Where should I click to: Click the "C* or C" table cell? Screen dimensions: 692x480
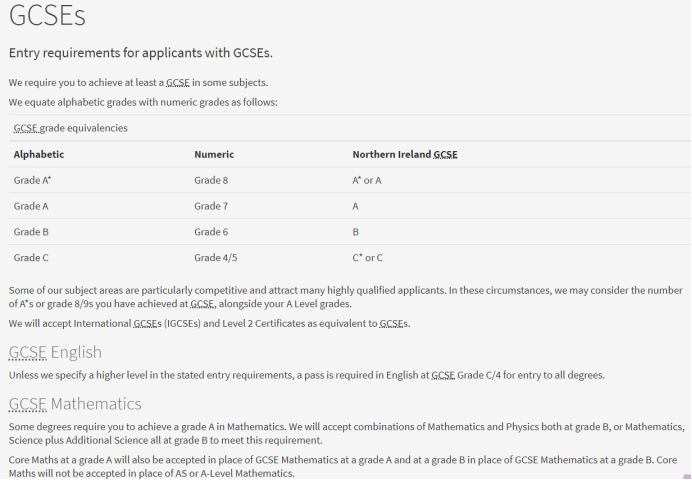coord(367,258)
